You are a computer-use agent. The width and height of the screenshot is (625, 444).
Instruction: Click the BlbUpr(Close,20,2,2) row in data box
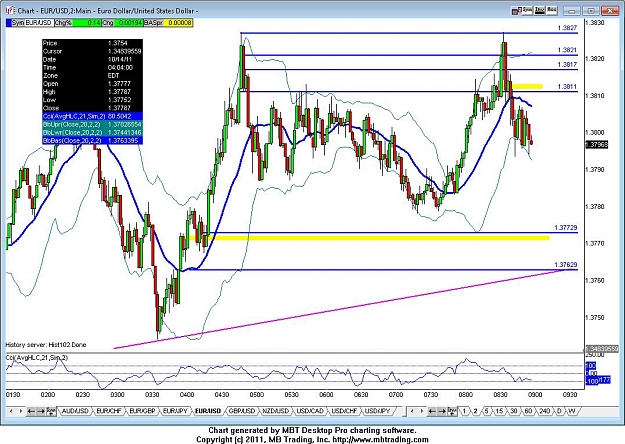pos(92,124)
